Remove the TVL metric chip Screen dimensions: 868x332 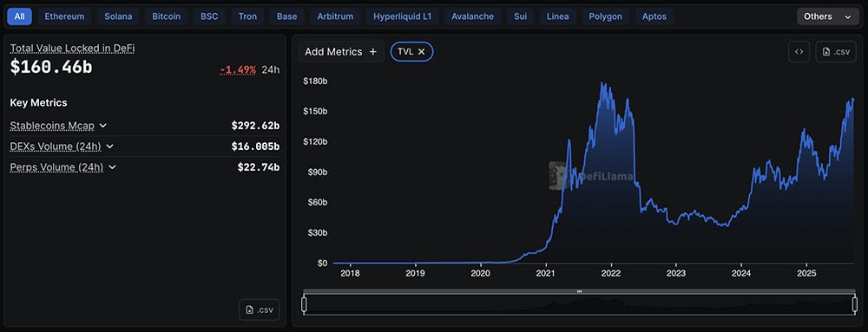[x=421, y=51]
